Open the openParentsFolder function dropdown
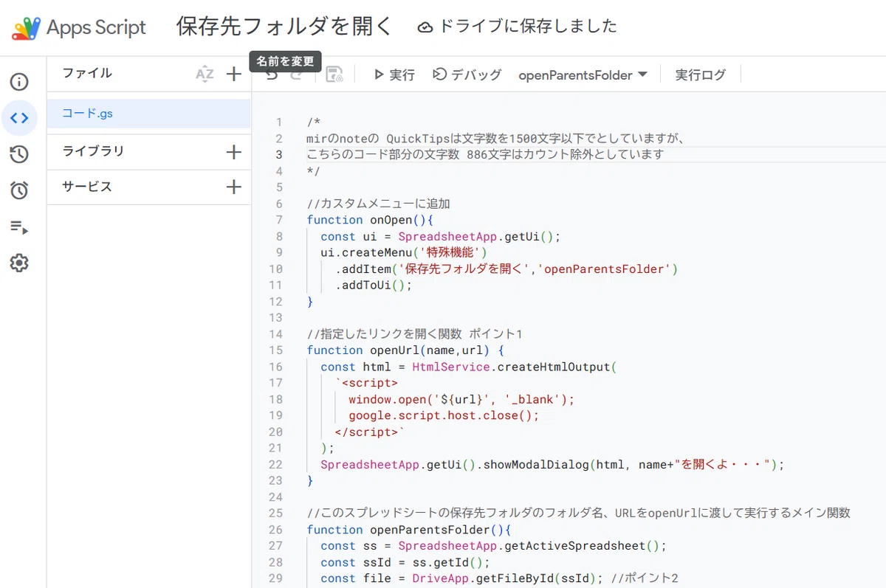The width and height of the screenshot is (886, 588). click(583, 75)
